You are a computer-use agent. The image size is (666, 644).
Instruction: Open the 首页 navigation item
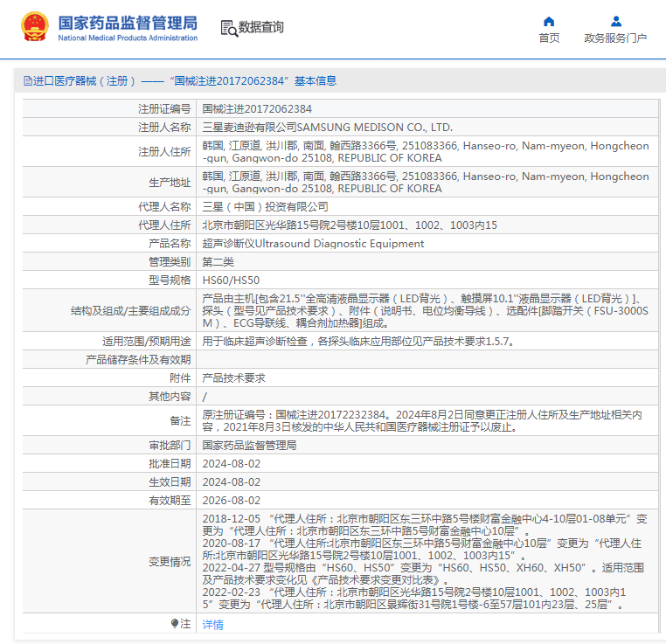tap(549, 38)
